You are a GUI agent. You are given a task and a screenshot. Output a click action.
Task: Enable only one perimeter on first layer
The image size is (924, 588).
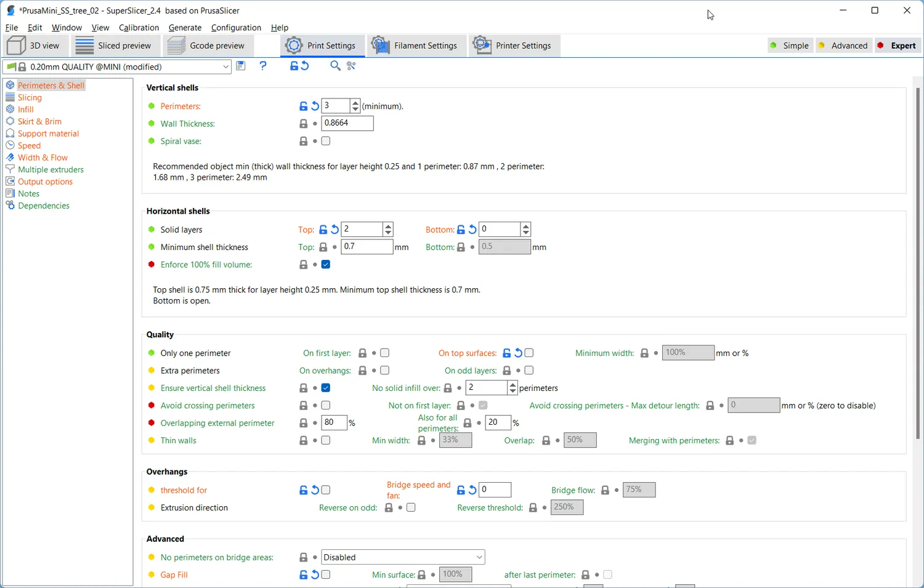coord(385,353)
